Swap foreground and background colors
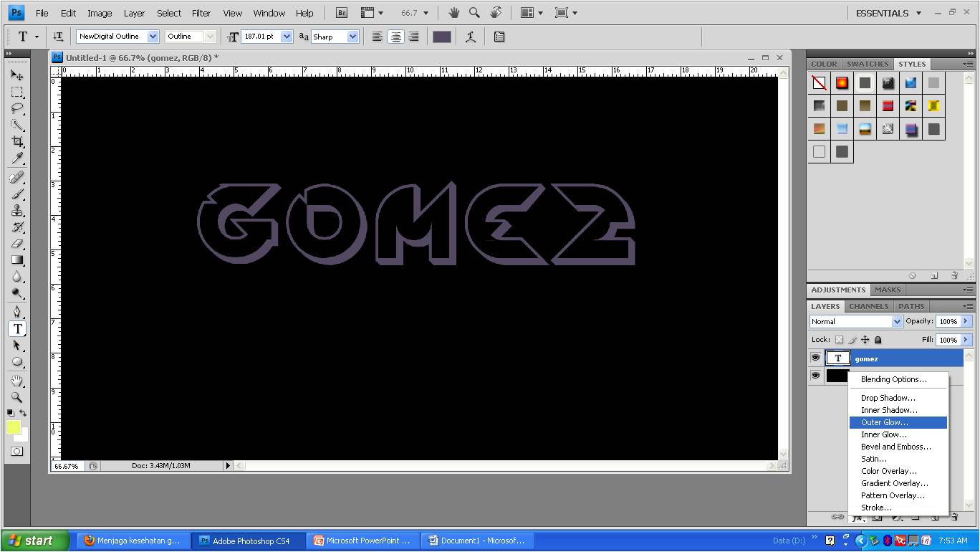980x552 pixels. (23, 413)
